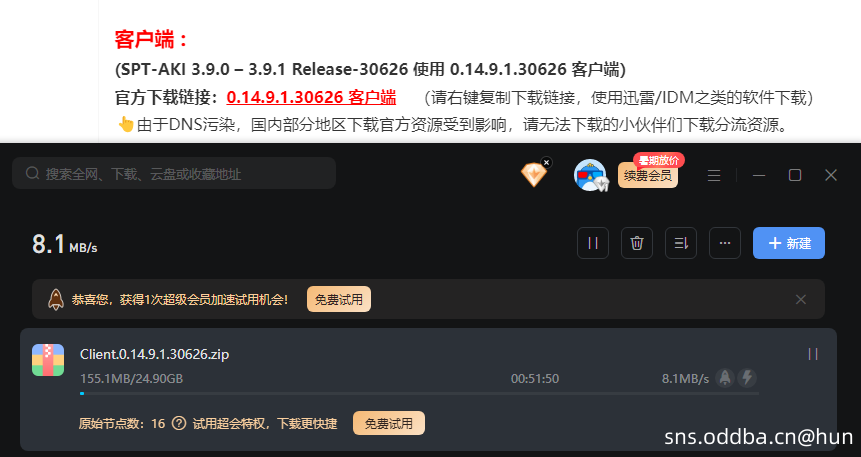Viewport: 861px width, 457px height.
Task: Click the 续费会员 renew membership button
Action: coord(648,175)
